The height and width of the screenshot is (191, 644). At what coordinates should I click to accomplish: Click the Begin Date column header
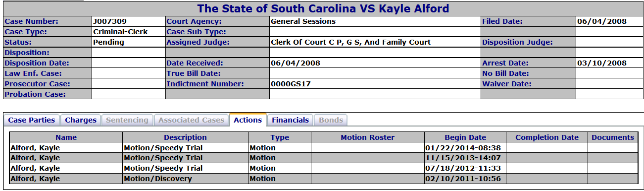click(465, 137)
